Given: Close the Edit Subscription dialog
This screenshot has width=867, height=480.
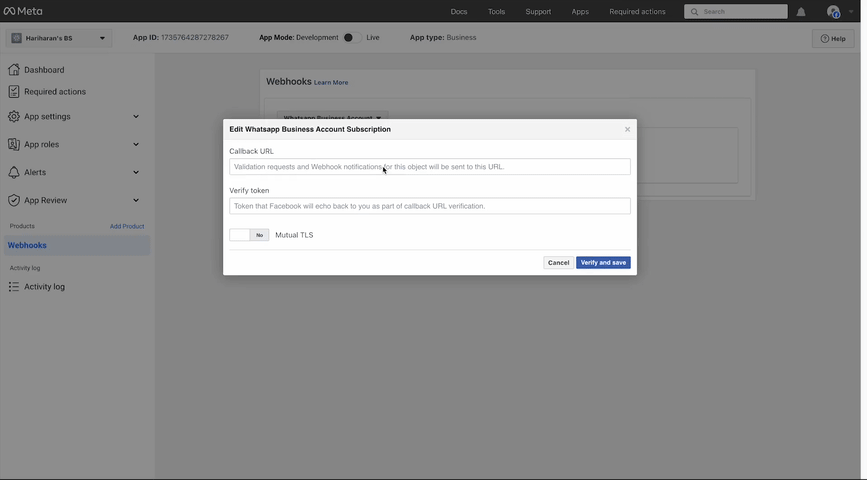Looking at the screenshot, I should [627, 129].
